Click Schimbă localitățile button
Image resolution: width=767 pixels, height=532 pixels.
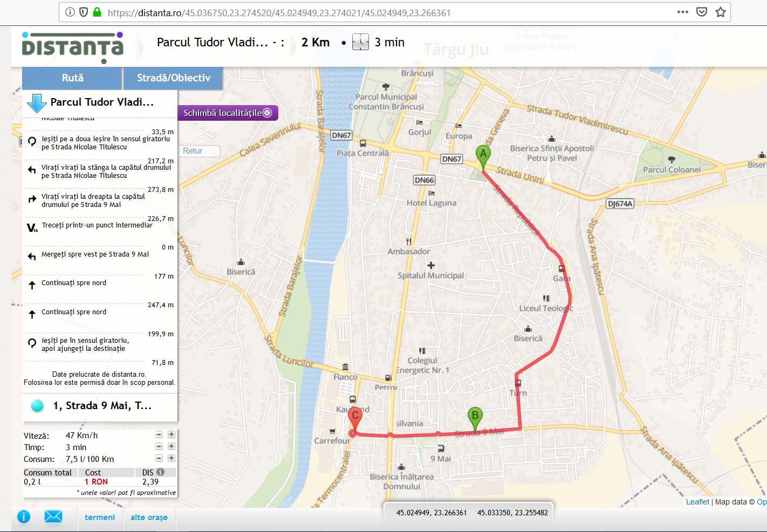click(228, 113)
